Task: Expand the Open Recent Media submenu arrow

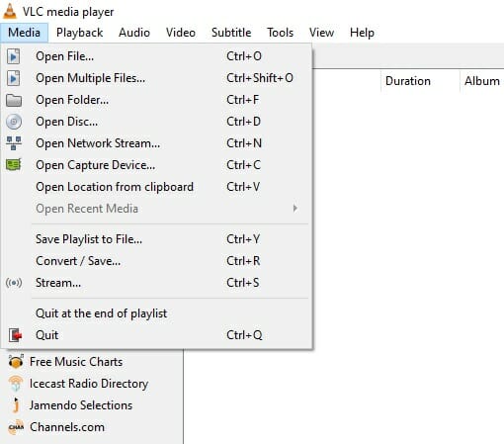Action: tap(295, 209)
